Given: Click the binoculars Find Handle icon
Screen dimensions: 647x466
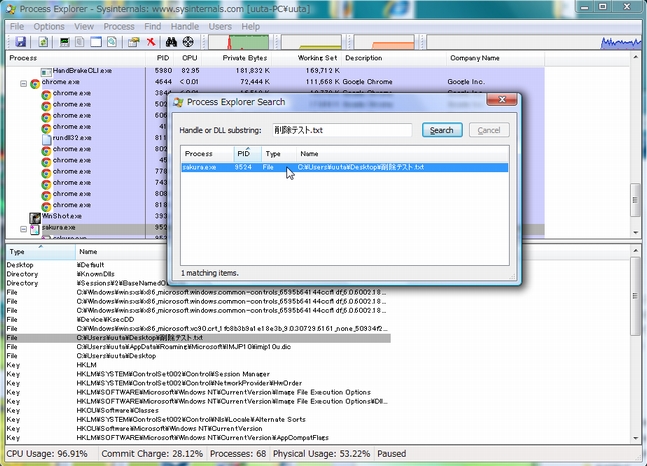Looking at the screenshot, I should click(x=171, y=42).
